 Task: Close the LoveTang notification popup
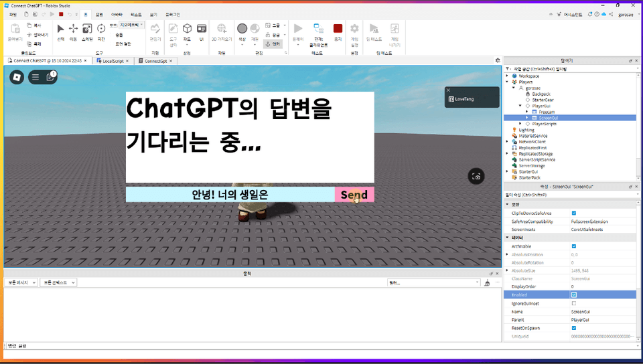click(448, 90)
